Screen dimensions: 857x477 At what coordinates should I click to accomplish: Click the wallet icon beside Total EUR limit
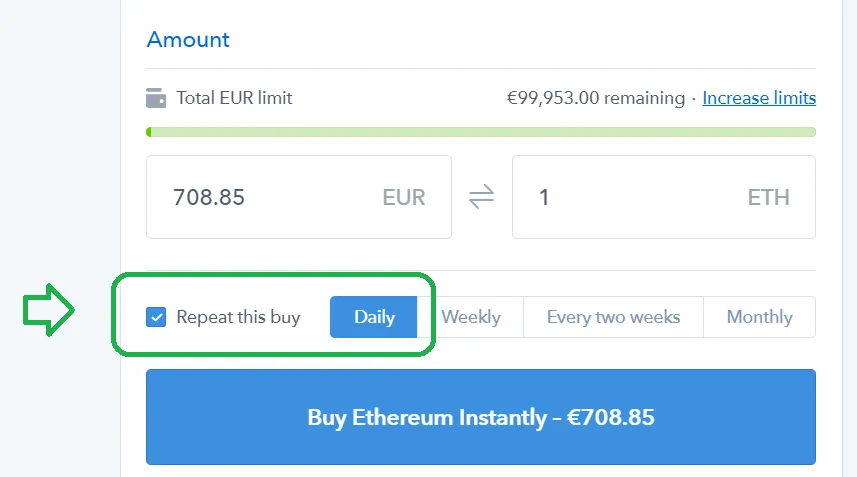(x=156, y=98)
